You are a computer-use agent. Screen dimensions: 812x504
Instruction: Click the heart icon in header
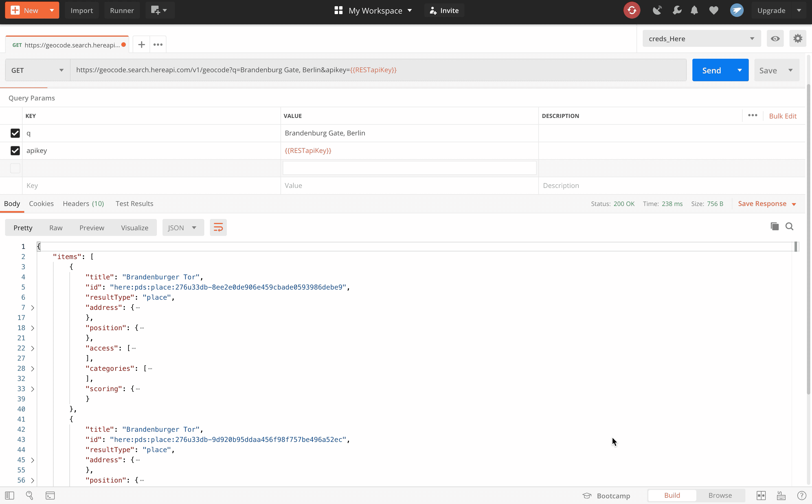coord(714,10)
